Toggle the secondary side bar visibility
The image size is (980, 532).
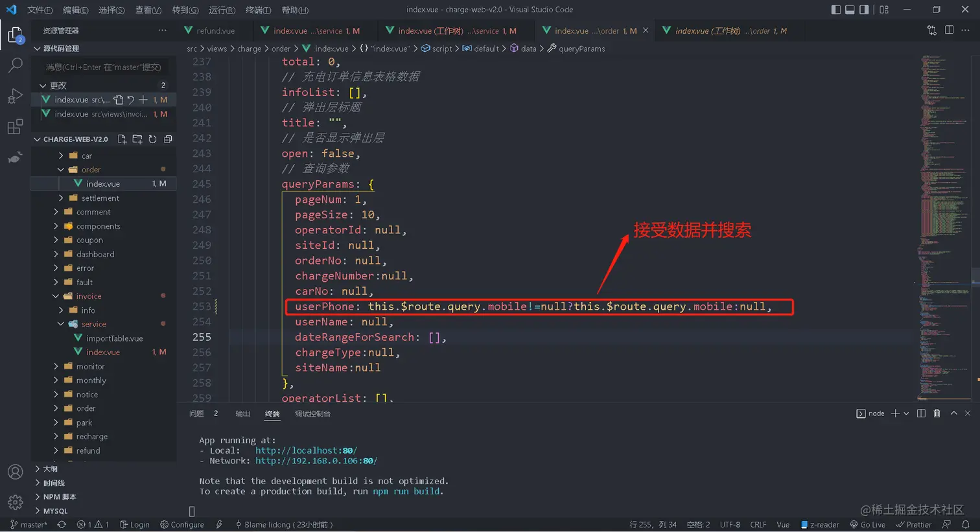pos(864,10)
